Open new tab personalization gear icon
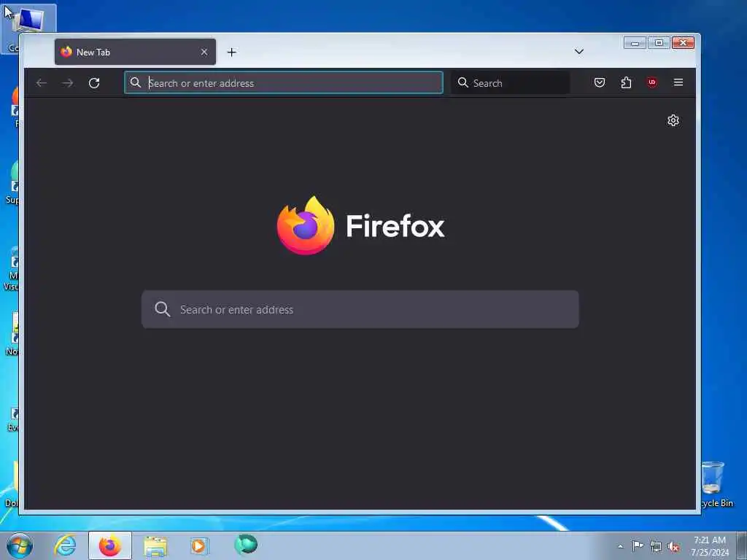Screen dimensions: 747x560 click(x=673, y=120)
